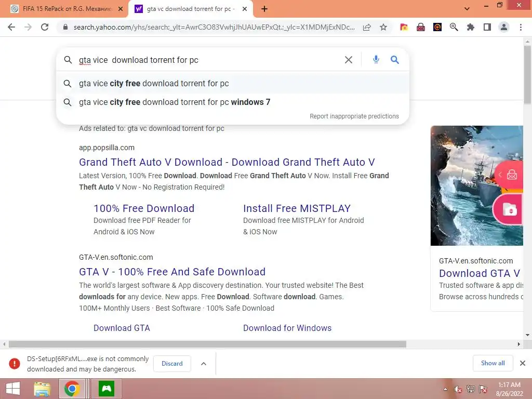Viewport: 532px width, 399px height.
Task: Open a new browser tab
Action: (264, 9)
